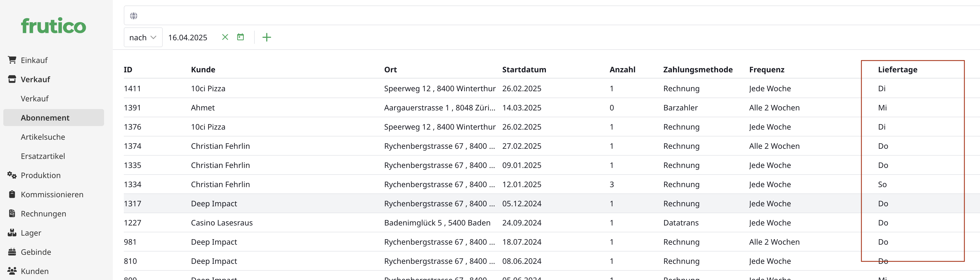The width and height of the screenshot is (980, 280).
Task: Click the Gebinde crate icon
Action: click(12, 252)
